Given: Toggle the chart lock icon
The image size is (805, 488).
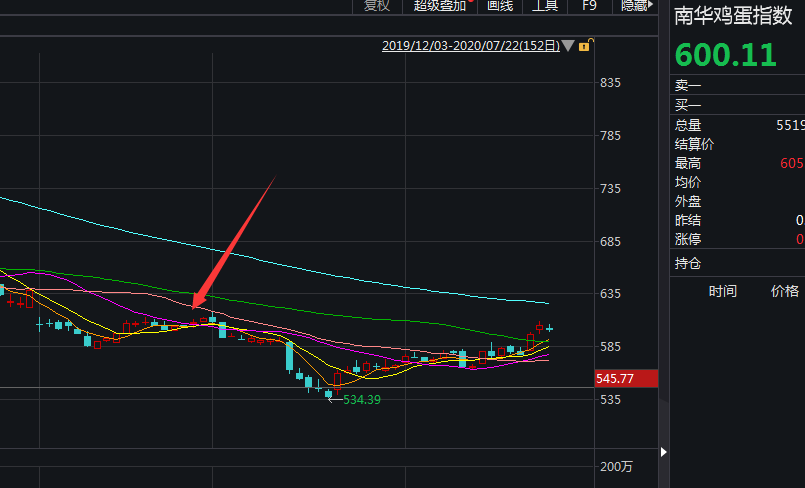Looking at the screenshot, I should pyautogui.click(x=586, y=45).
